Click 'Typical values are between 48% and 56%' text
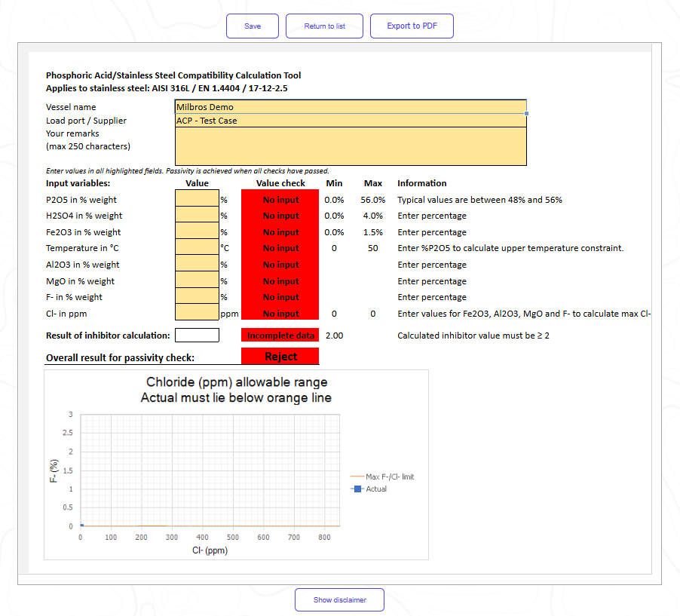Viewport: 680px width, 616px height. pos(479,200)
